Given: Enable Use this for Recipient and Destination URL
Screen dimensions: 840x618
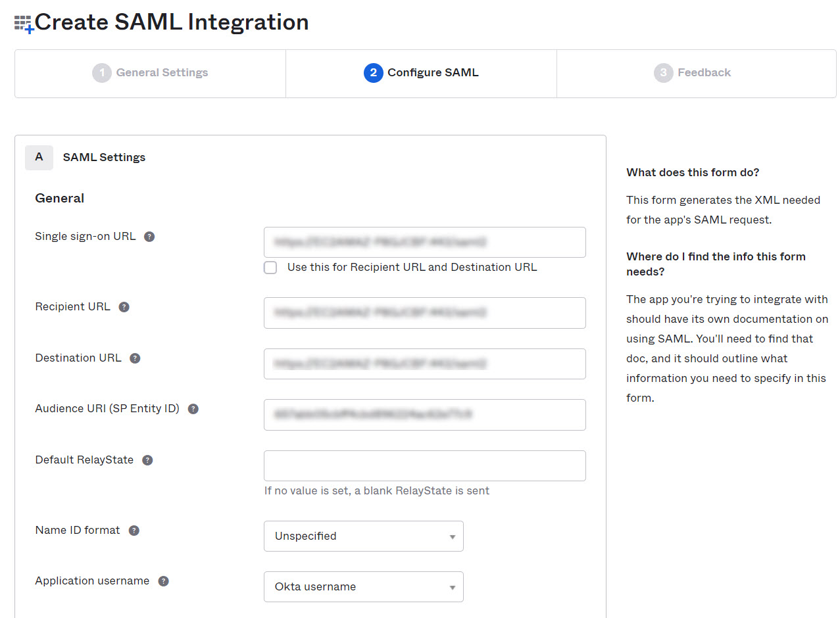Looking at the screenshot, I should point(270,268).
